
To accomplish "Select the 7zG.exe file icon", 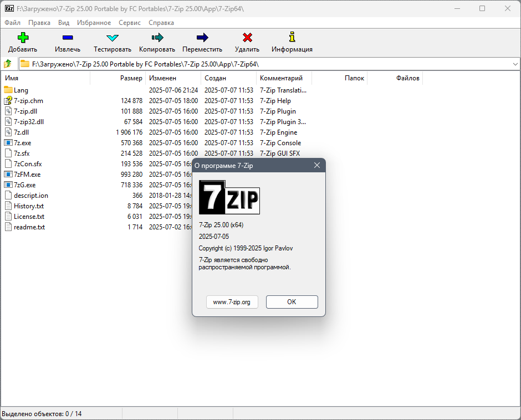I will click(8, 185).
